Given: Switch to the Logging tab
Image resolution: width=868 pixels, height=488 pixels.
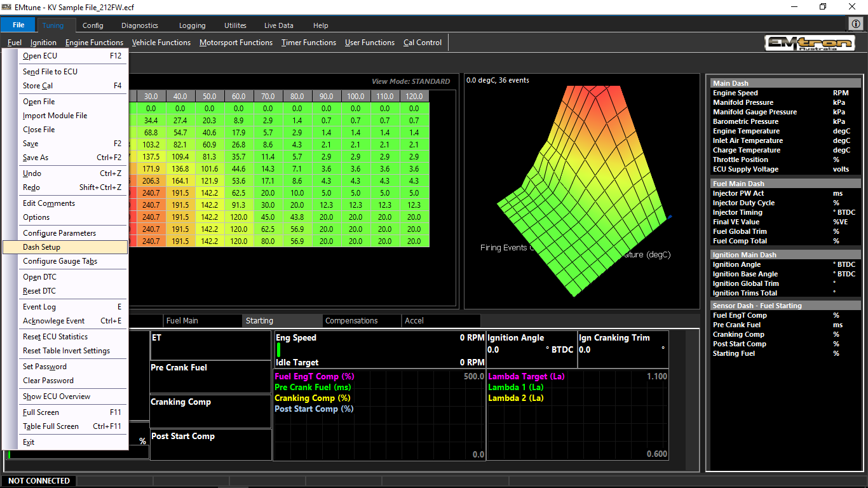Looking at the screenshot, I should pyautogui.click(x=192, y=25).
